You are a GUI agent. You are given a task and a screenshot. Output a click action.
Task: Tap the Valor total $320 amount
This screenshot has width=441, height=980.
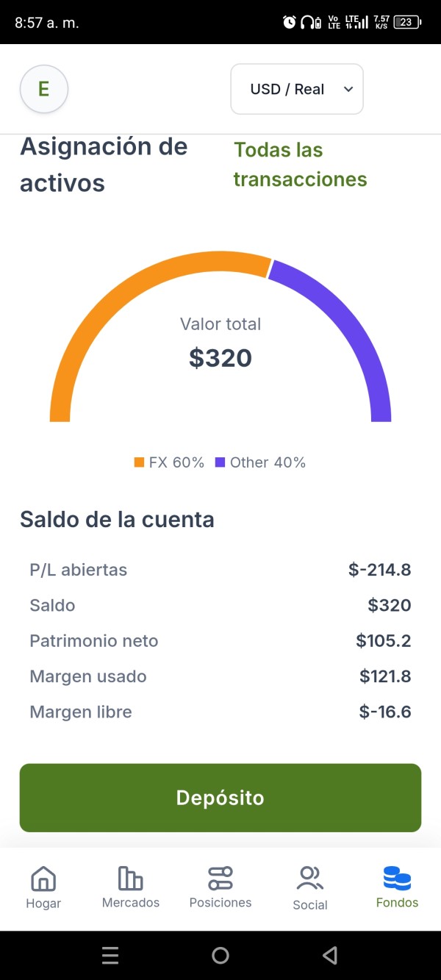coord(220,358)
